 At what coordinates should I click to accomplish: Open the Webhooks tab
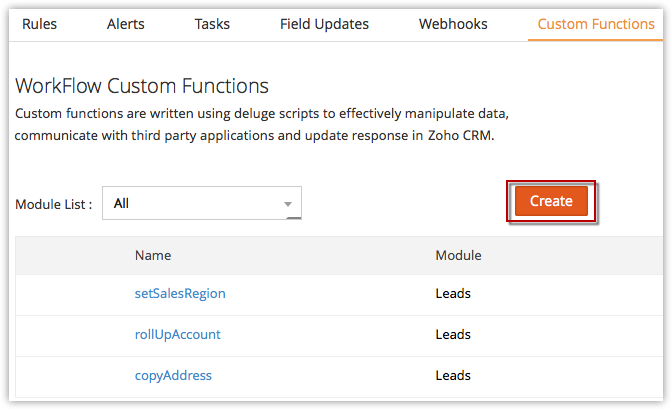coord(453,24)
